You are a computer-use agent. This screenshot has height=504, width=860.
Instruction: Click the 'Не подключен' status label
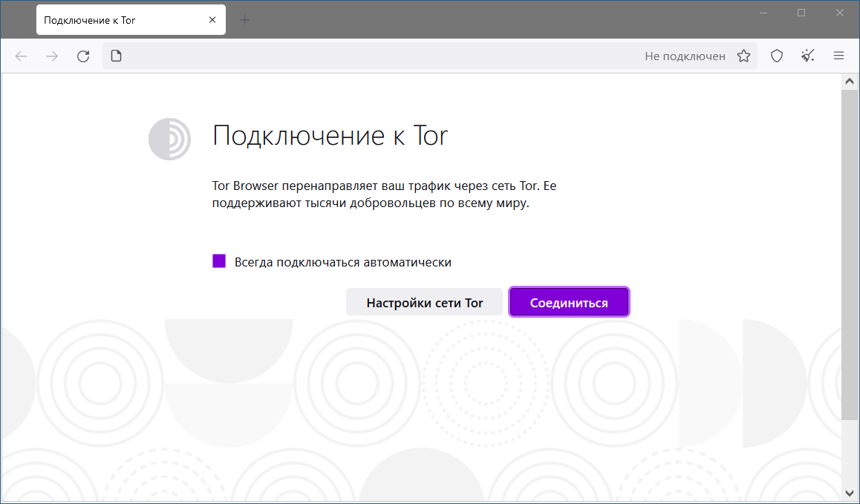pyautogui.click(x=685, y=56)
